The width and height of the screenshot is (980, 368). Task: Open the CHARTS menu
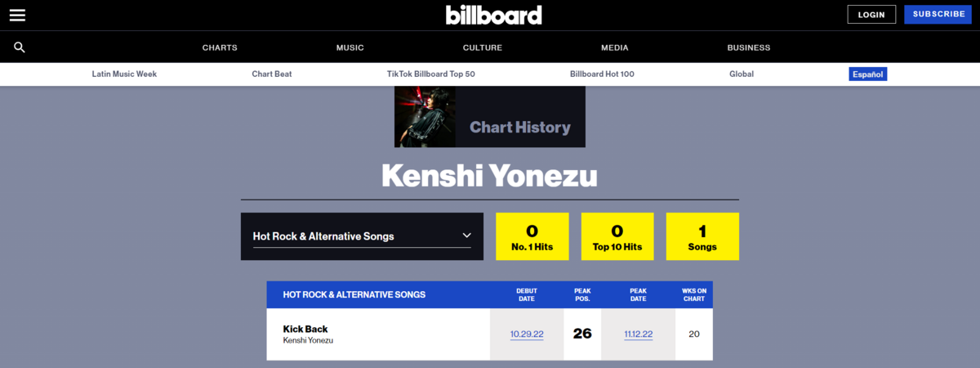coord(220,47)
